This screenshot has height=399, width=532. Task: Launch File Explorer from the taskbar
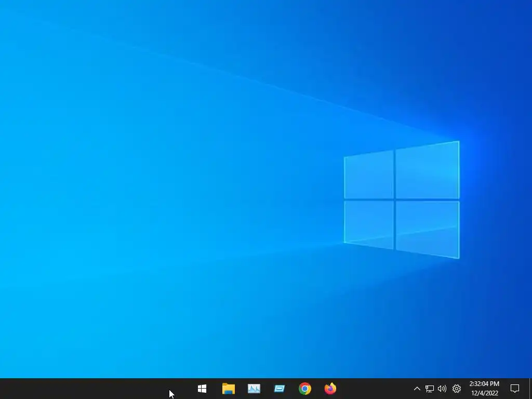(x=229, y=389)
